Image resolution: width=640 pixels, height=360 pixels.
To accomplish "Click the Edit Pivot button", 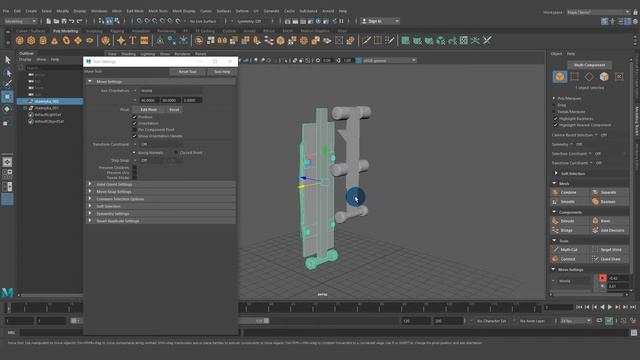I will (149, 109).
